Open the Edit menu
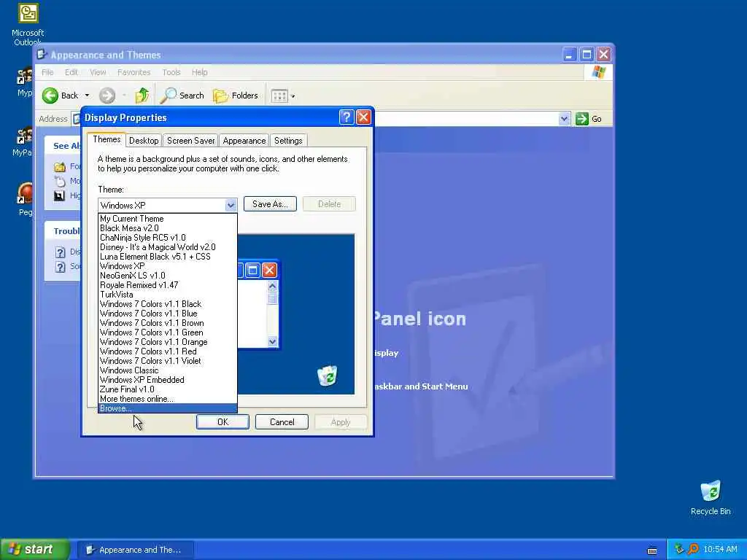 pos(71,72)
